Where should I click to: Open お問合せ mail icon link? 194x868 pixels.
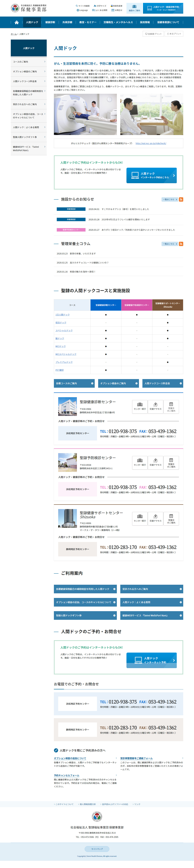click(117, 10)
